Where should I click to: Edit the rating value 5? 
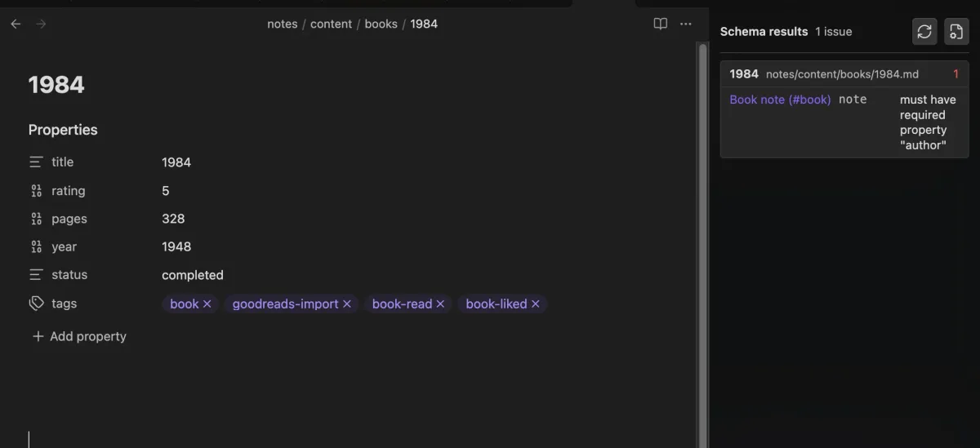[166, 191]
